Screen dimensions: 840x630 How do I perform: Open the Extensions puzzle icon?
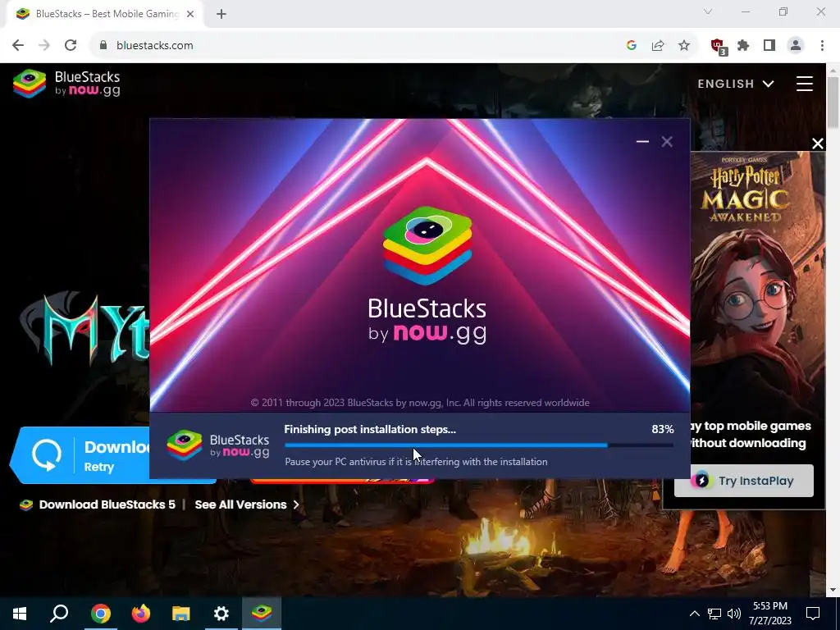[x=743, y=46]
